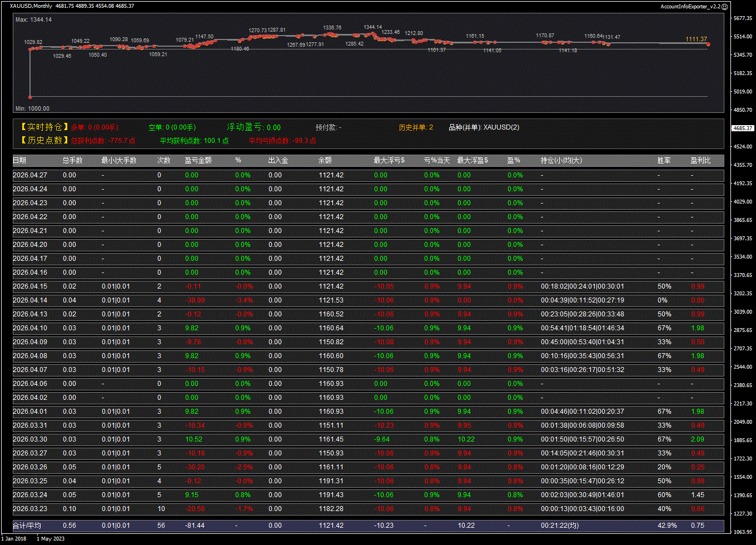Click the 1344.14 peak label on equity curve
Image resolution: width=756 pixels, height=545 pixels.
[x=372, y=27]
